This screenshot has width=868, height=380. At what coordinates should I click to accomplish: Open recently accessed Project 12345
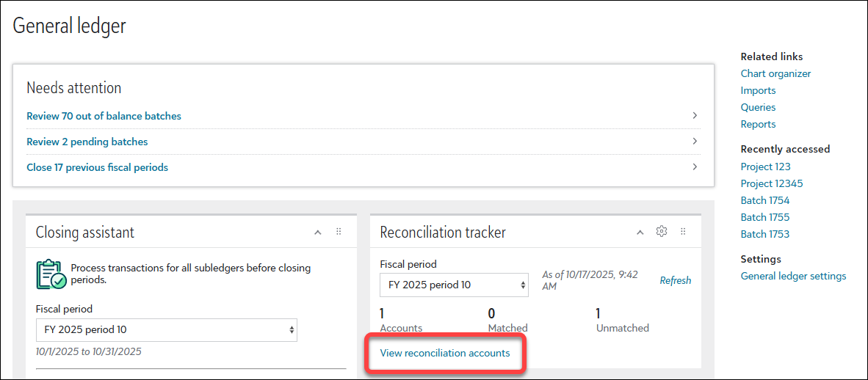(772, 183)
